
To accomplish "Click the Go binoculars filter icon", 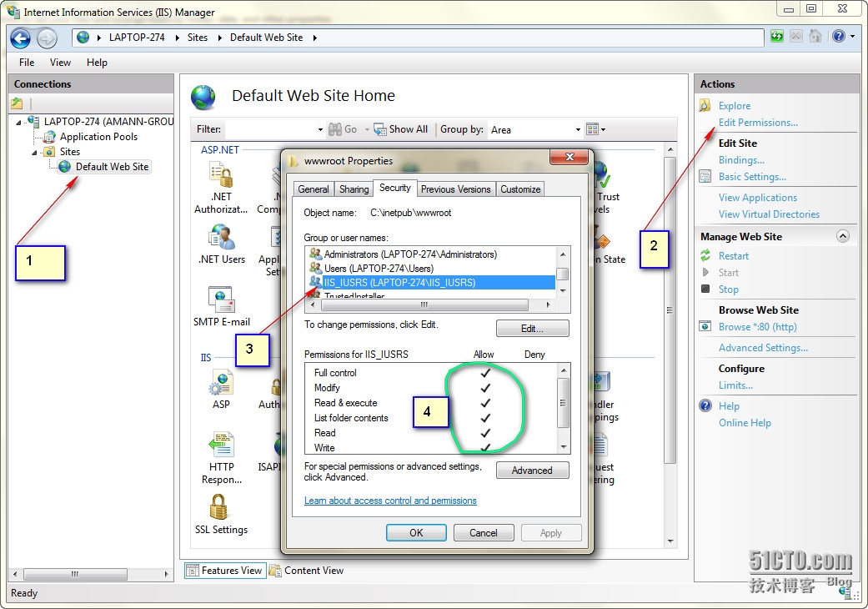I will coord(335,129).
